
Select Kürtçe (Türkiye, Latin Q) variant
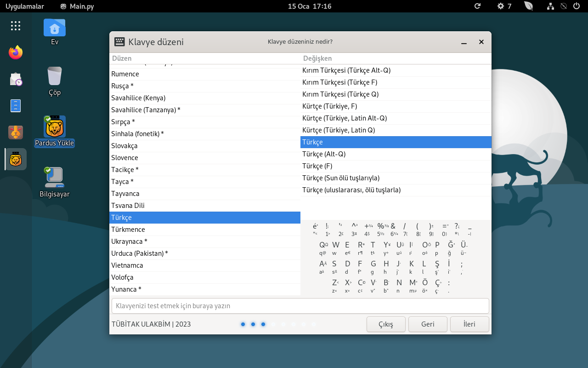pos(396,130)
